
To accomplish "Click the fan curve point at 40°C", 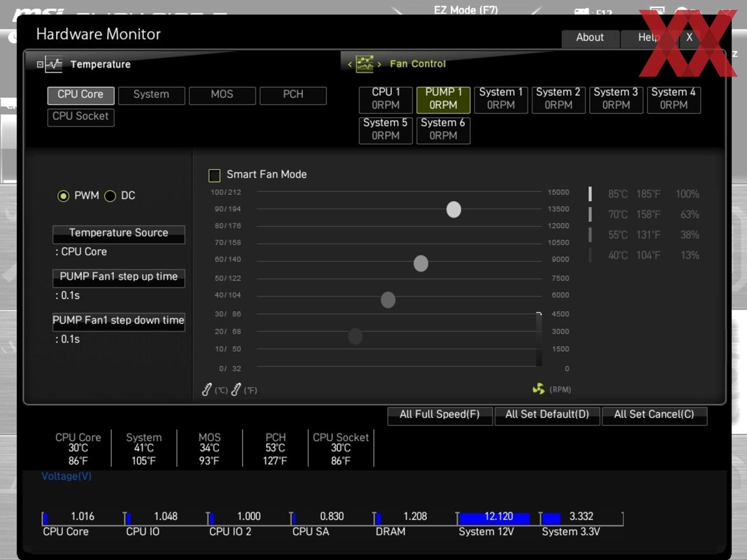I will coord(355,336).
